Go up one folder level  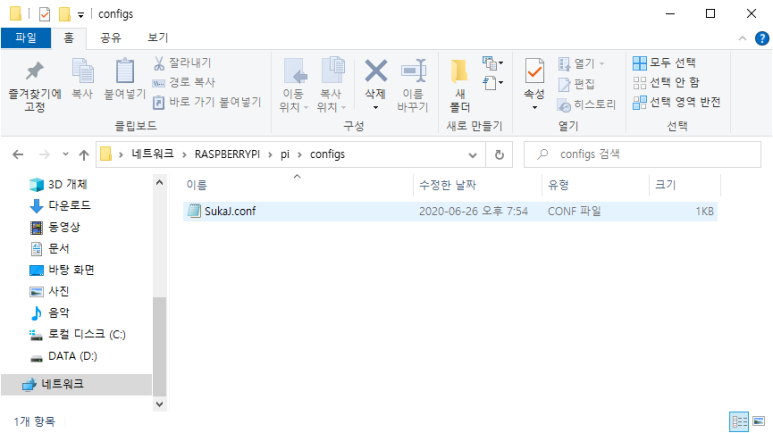(84, 155)
